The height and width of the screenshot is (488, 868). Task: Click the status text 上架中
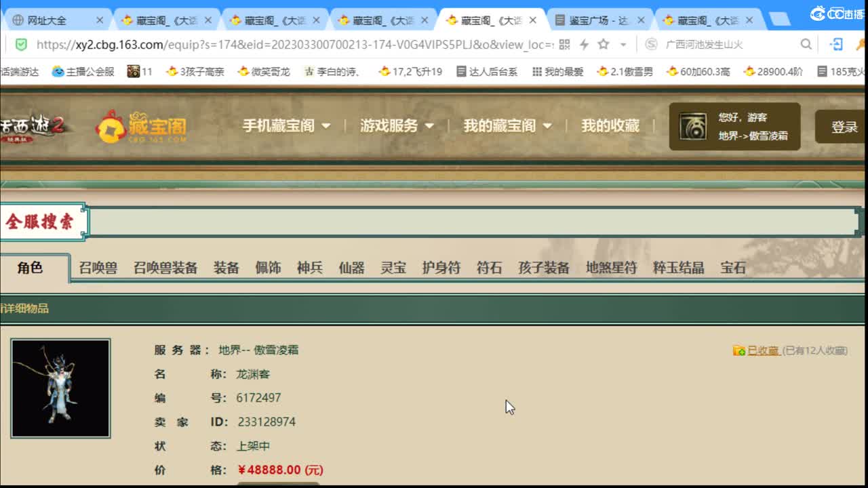(253, 446)
